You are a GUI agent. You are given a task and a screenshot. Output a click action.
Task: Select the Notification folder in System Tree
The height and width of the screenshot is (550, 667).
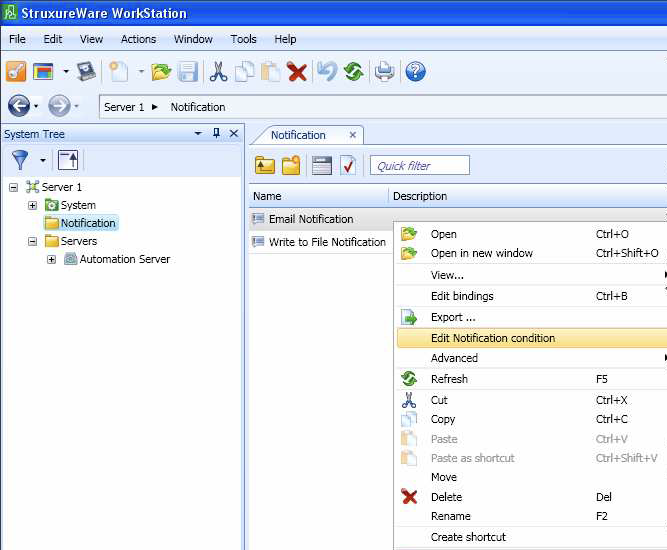pos(80,223)
